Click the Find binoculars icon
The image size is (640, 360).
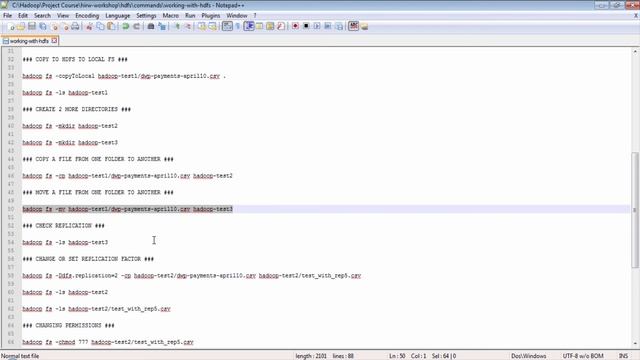pos(151,27)
